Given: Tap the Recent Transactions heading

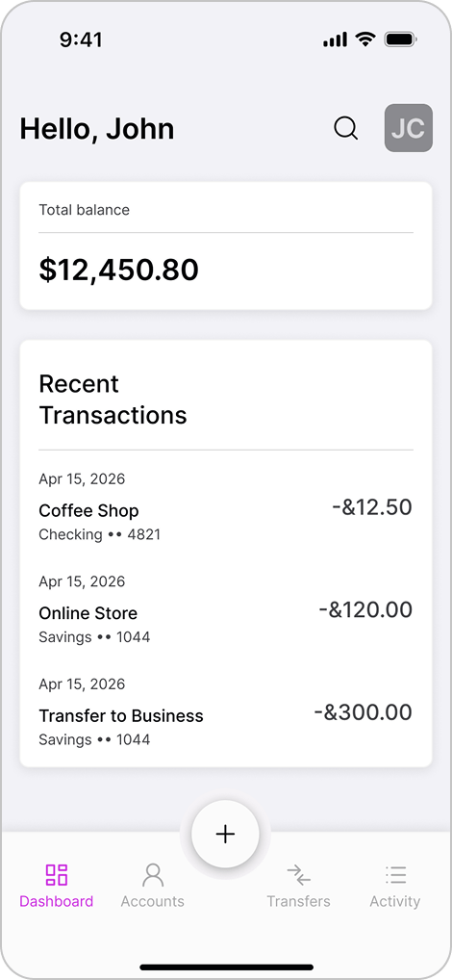Looking at the screenshot, I should 113,400.
